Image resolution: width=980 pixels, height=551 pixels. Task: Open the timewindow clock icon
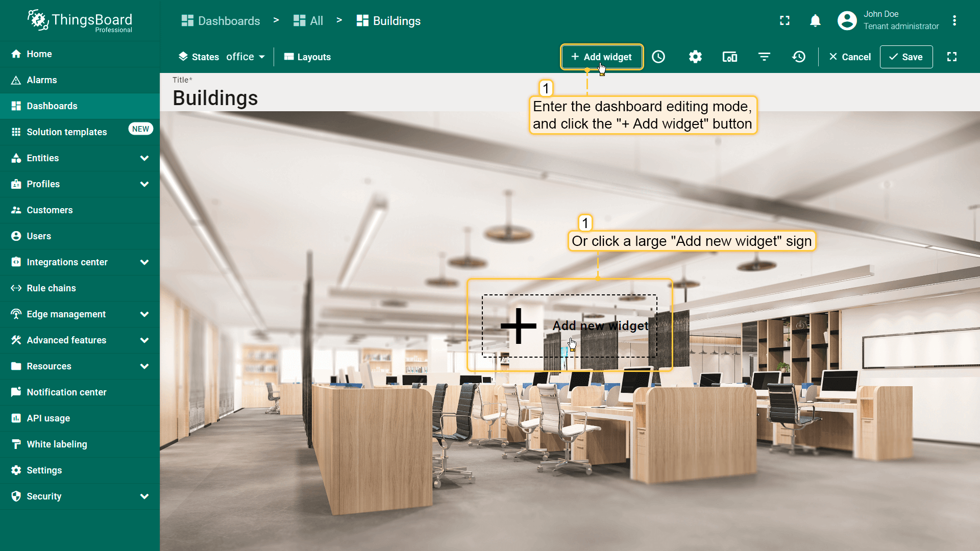point(658,57)
